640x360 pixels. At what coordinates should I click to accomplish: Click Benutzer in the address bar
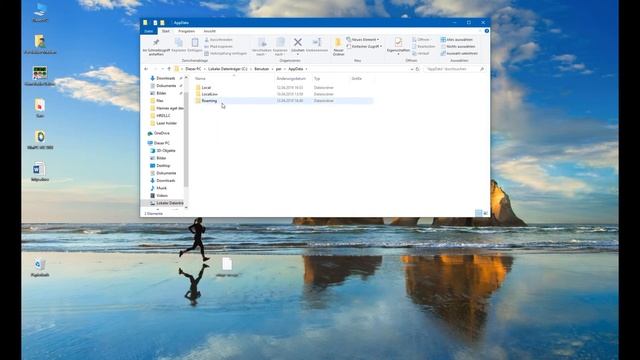[262, 69]
